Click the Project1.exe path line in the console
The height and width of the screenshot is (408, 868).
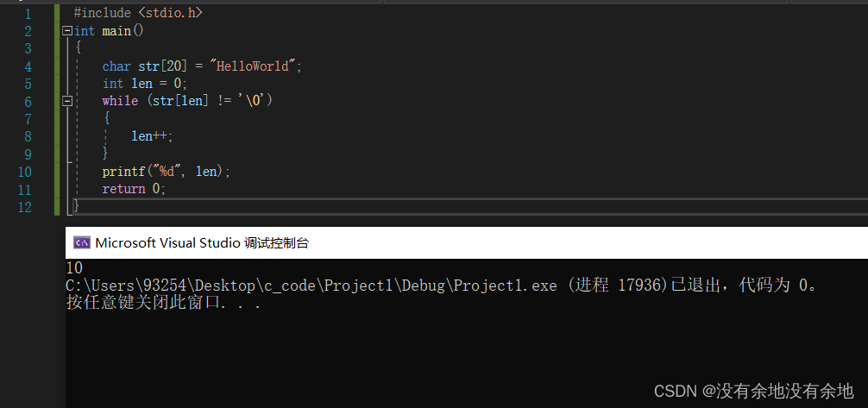(441, 286)
